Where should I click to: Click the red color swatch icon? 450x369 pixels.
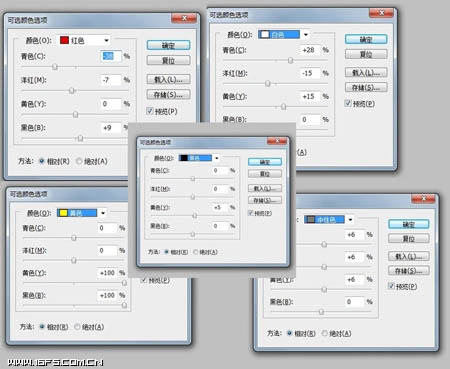click(x=64, y=40)
